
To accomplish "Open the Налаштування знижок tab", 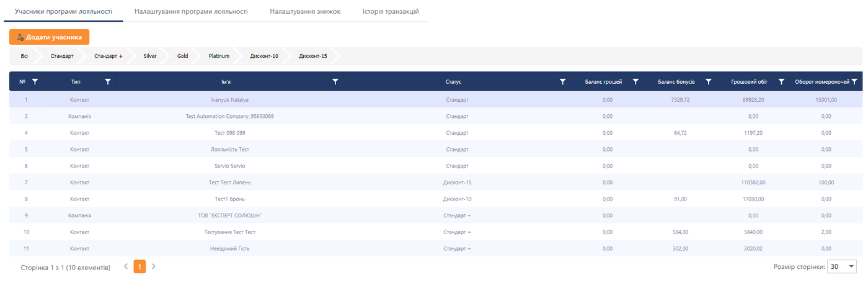I will (x=305, y=11).
